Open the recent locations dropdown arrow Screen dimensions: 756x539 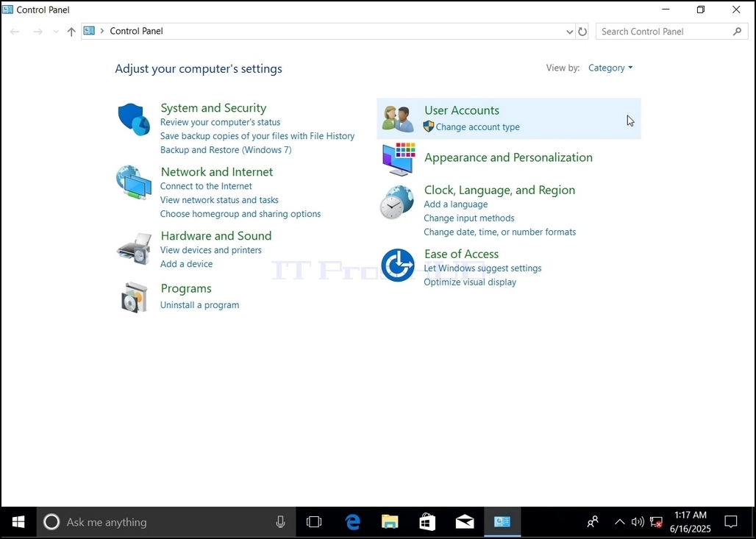(x=56, y=32)
